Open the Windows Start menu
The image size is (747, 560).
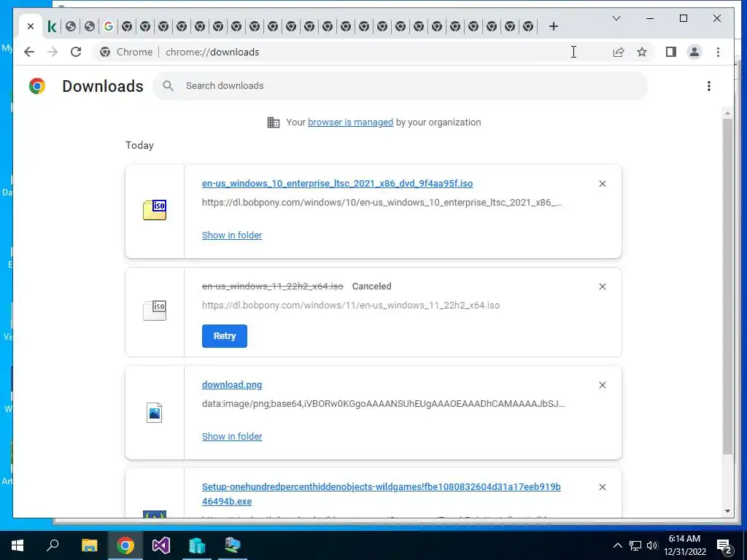coord(18,545)
